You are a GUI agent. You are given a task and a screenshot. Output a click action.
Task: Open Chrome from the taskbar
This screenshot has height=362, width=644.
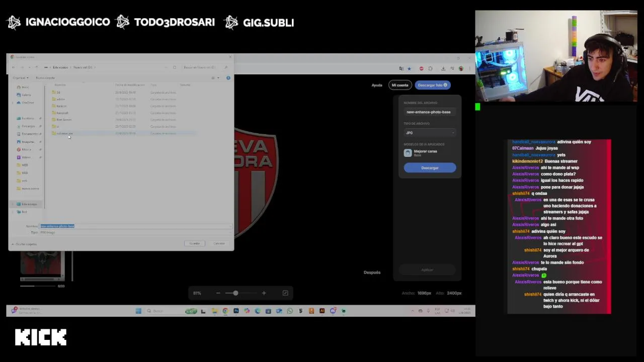pos(225,311)
